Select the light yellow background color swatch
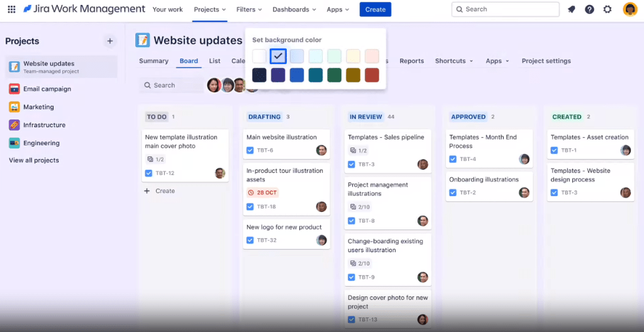 (353, 57)
